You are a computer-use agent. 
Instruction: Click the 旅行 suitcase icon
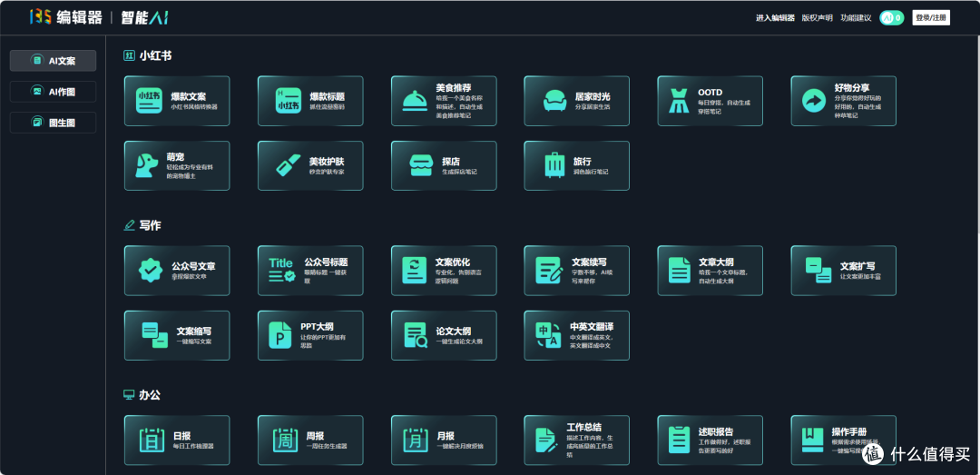[554, 166]
